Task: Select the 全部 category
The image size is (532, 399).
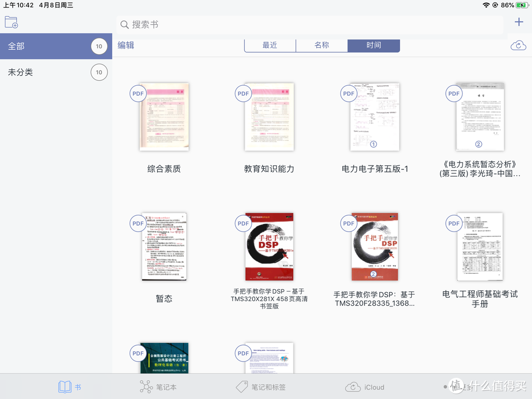Action: point(56,46)
